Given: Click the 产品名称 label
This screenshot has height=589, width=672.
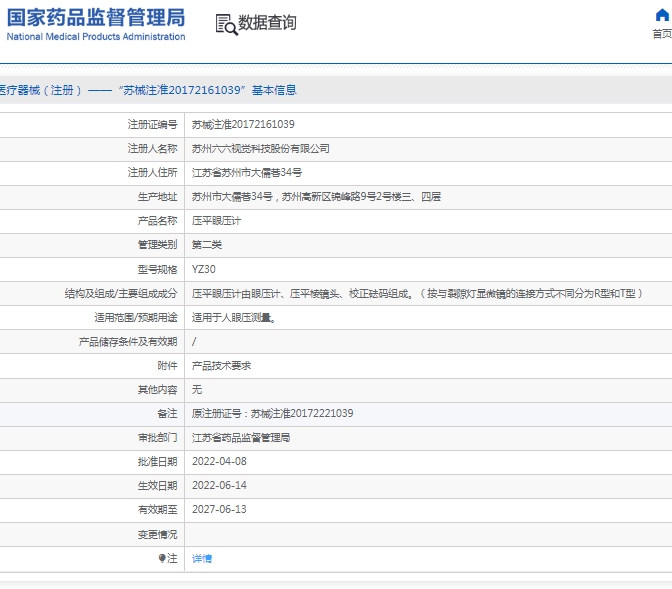Looking at the screenshot, I should coord(157,221).
